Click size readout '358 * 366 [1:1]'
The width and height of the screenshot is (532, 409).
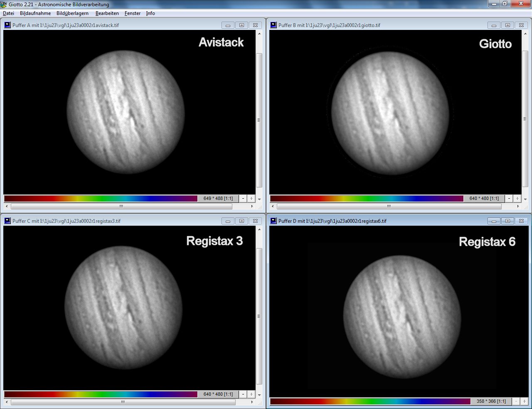(491, 402)
